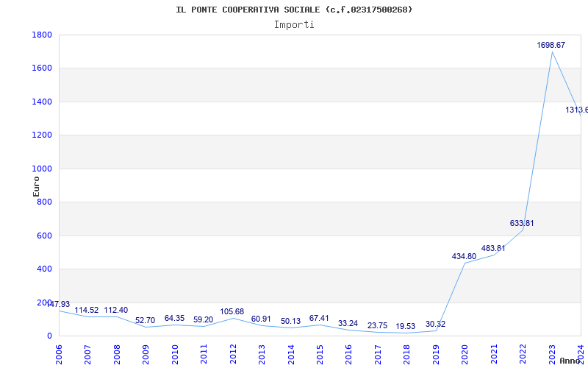This screenshot has width=588, height=368.
Task: Click the 800 y-axis tick label
Action: [x=45, y=202]
